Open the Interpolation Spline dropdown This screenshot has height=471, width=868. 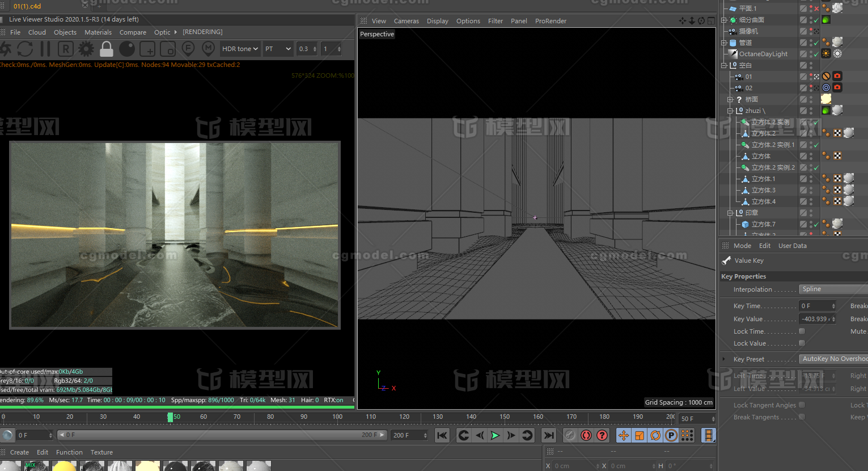833,289
